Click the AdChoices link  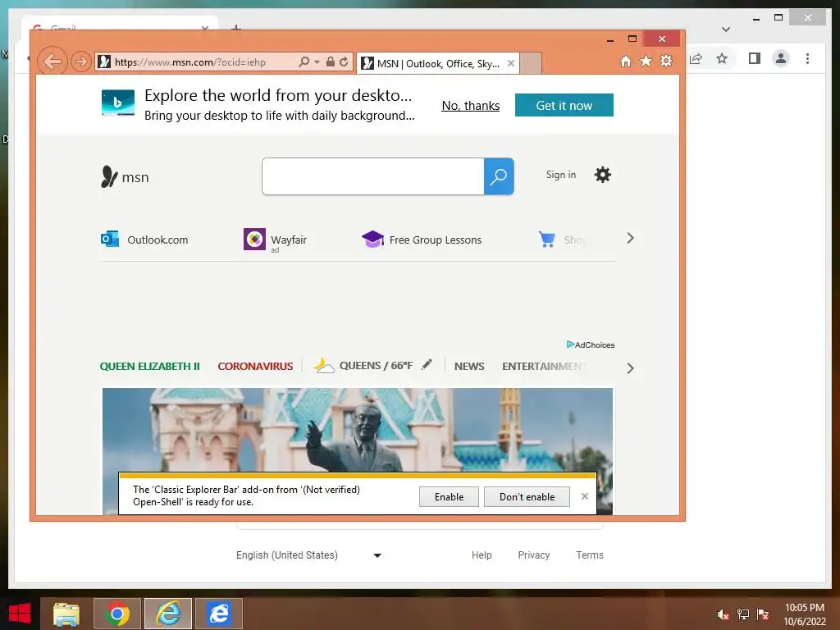(591, 345)
